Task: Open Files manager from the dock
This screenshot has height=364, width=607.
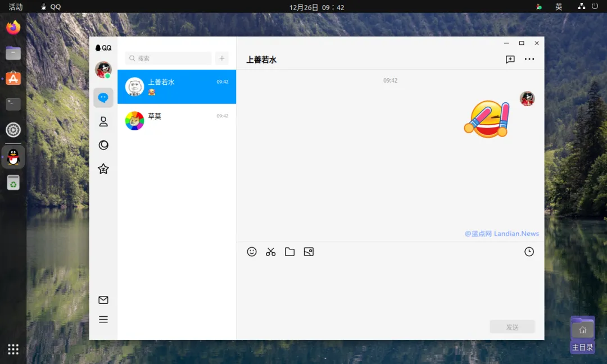Action: tap(13, 53)
